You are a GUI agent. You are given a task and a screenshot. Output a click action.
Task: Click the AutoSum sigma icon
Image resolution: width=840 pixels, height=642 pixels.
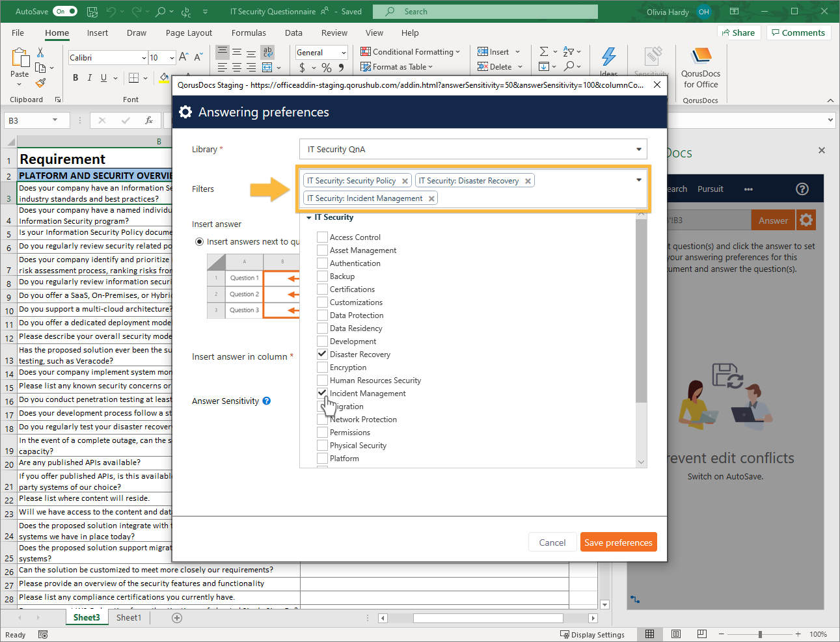[544, 51]
